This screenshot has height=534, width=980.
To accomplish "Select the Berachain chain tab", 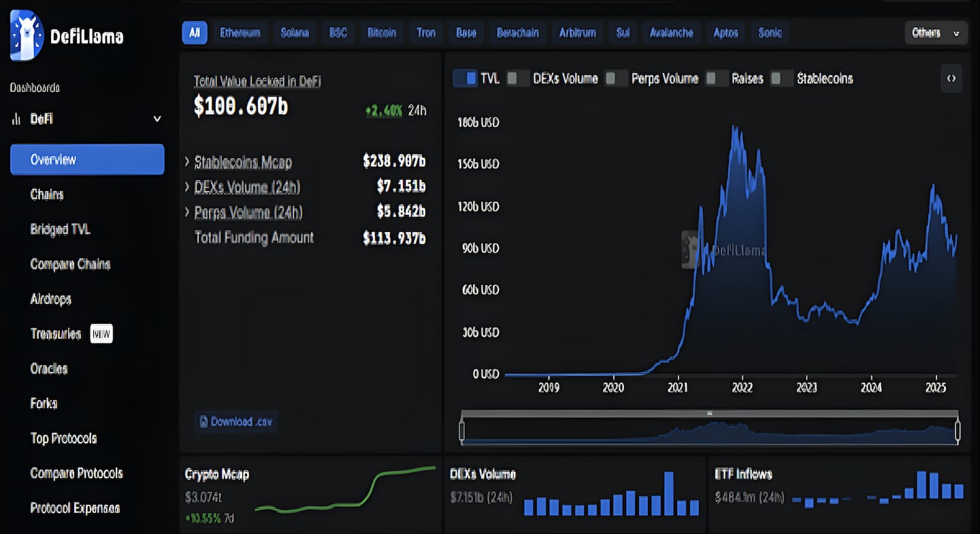I will click(x=518, y=33).
